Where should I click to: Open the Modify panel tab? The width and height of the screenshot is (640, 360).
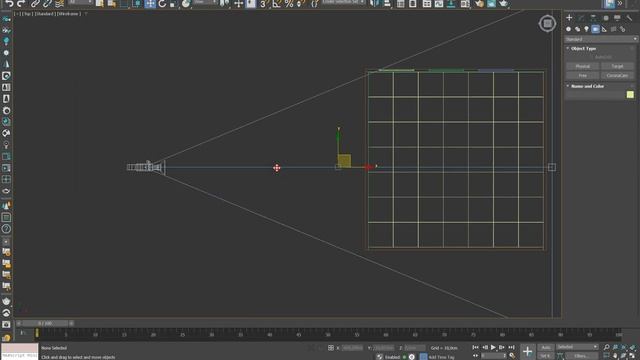[x=581, y=18]
